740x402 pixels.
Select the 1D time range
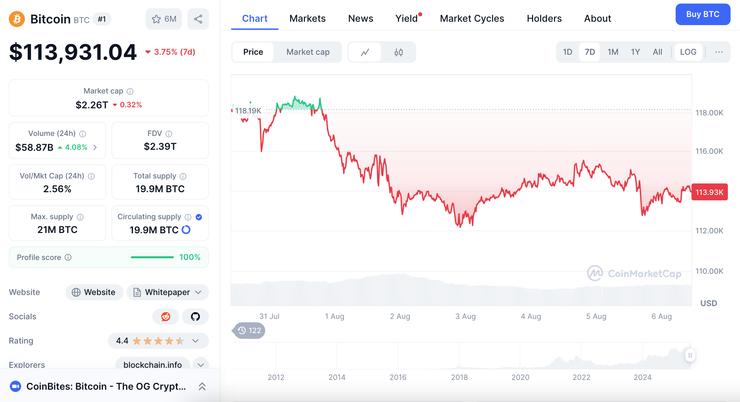click(567, 52)
